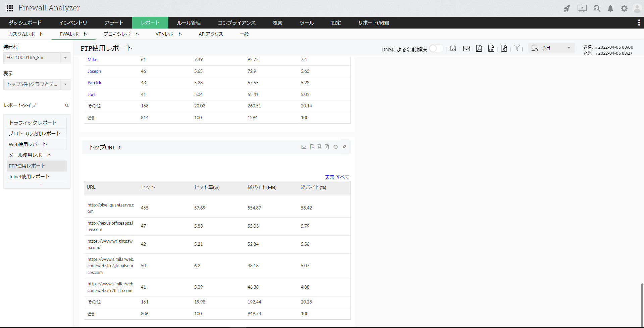Select プロトコル使用レポート report type
The image size is (644, 328).
coord(35,134)
